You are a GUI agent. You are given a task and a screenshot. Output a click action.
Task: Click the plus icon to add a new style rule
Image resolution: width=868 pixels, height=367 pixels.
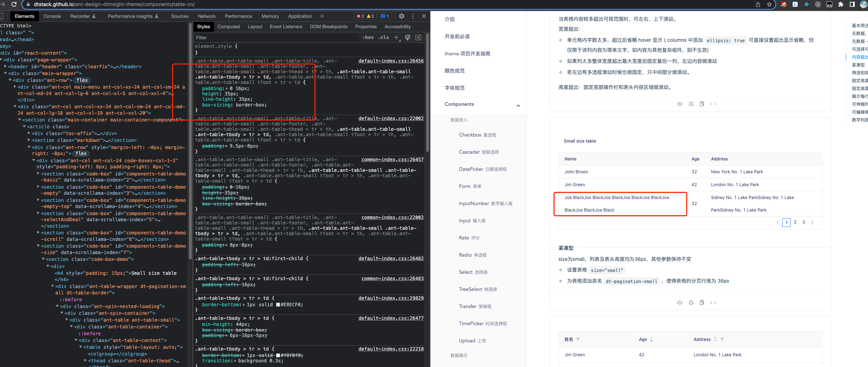[x=396, y=37]
